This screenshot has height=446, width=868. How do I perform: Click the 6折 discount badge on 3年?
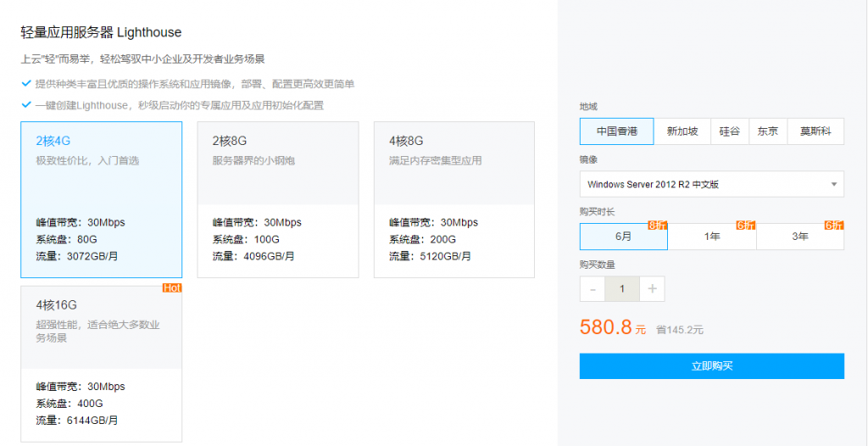click(x=834, y=226)
